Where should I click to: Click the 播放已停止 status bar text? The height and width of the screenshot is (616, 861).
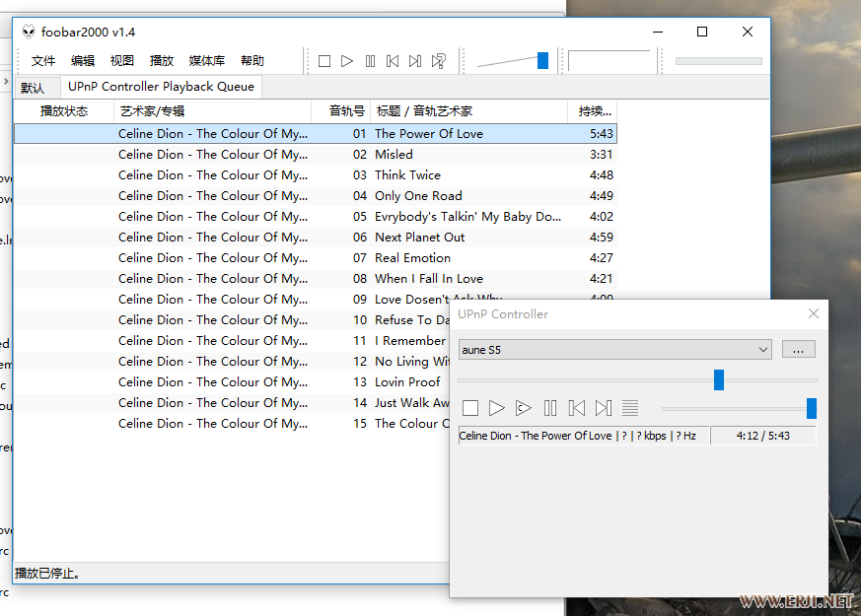pyautogui.click(x=47, y=574)
